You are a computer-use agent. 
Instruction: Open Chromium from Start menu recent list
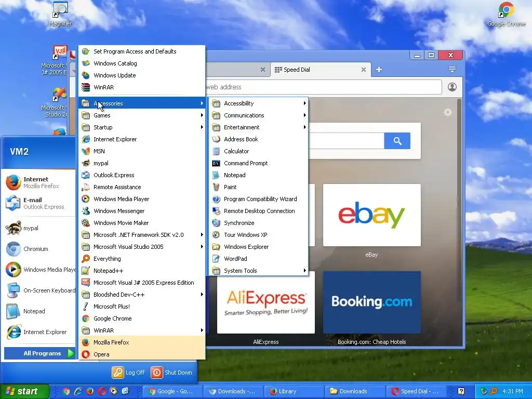point(39,249)
